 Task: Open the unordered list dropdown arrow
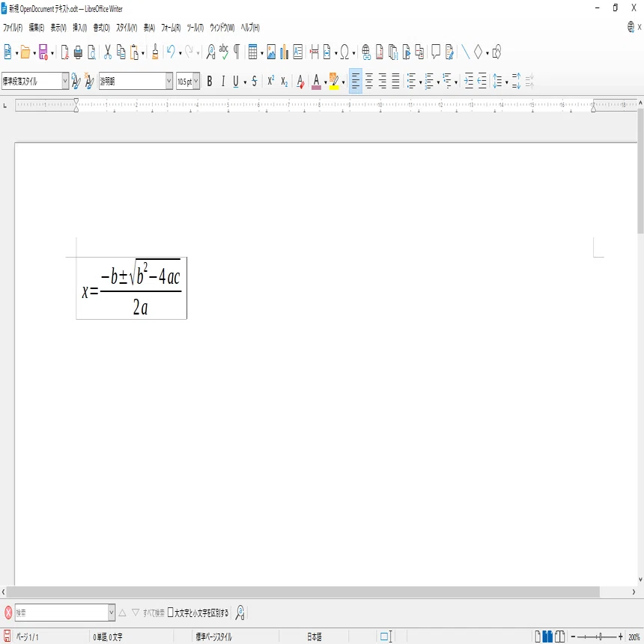click(421, 82)
